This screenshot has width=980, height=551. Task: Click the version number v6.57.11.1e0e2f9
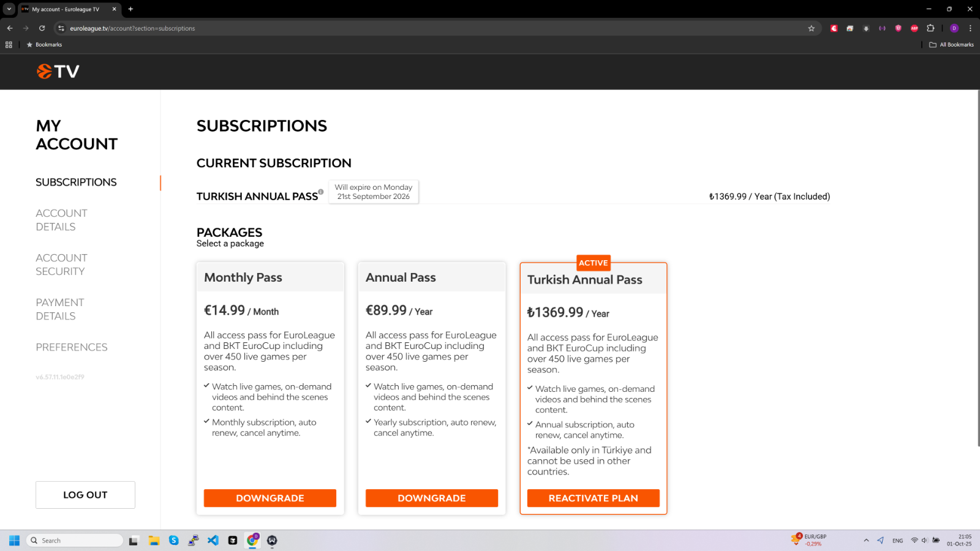tap(60, 377)
